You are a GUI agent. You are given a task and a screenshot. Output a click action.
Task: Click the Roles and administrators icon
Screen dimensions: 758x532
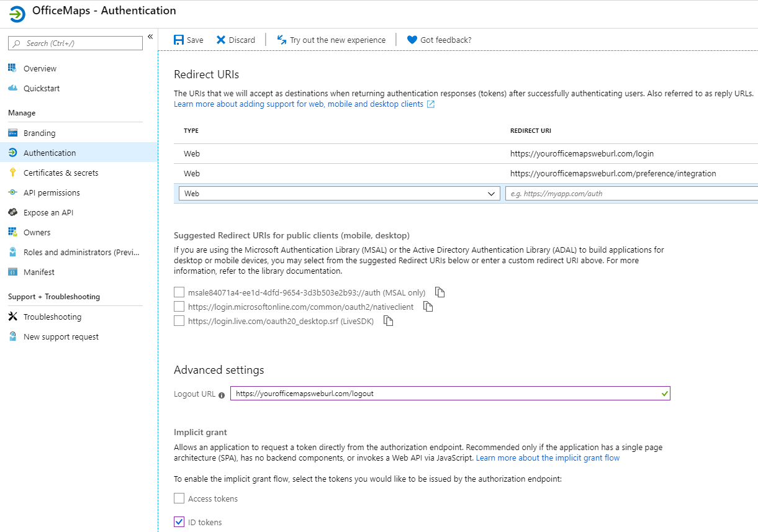tap(12, 252)
